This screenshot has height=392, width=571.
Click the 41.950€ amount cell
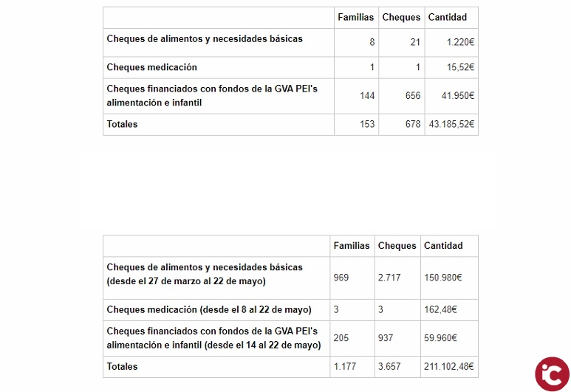click(458, 96)
